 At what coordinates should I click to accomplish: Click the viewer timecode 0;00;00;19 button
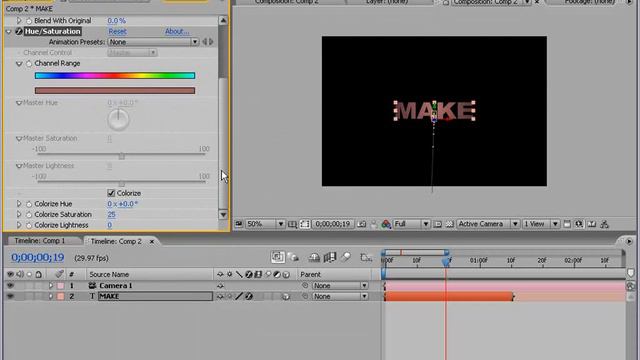tap(333, 224)
